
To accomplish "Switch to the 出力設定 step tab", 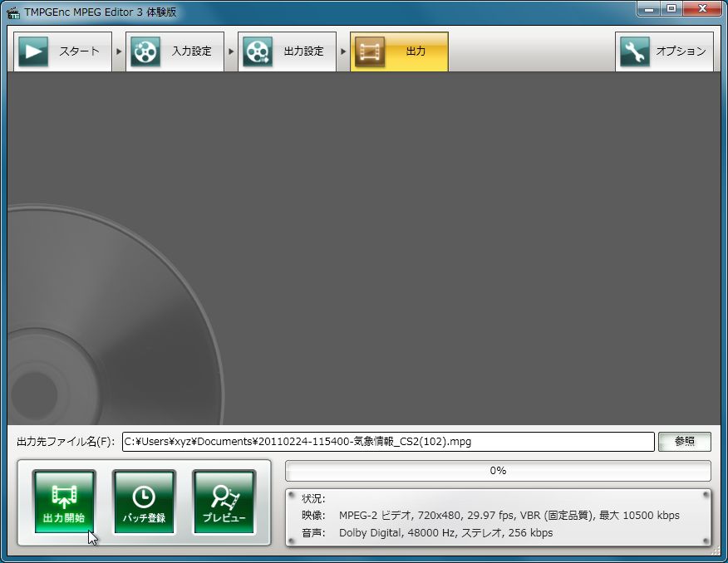I will click(x=287, y=51).
